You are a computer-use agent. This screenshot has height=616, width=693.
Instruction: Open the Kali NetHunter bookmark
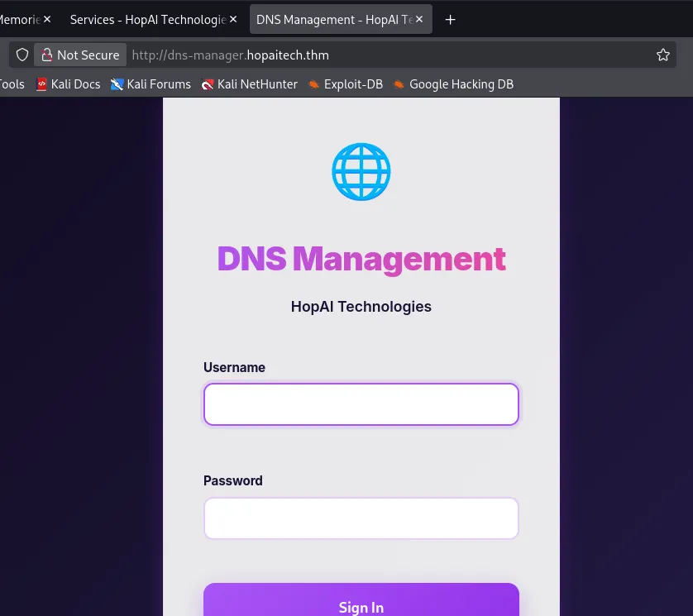point(250,84)
